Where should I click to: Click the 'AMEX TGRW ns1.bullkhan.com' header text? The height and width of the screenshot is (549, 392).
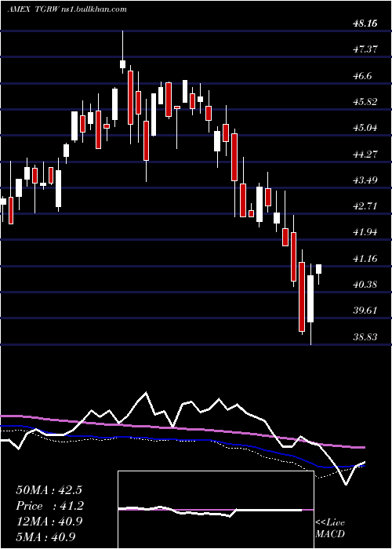point(67,9)
